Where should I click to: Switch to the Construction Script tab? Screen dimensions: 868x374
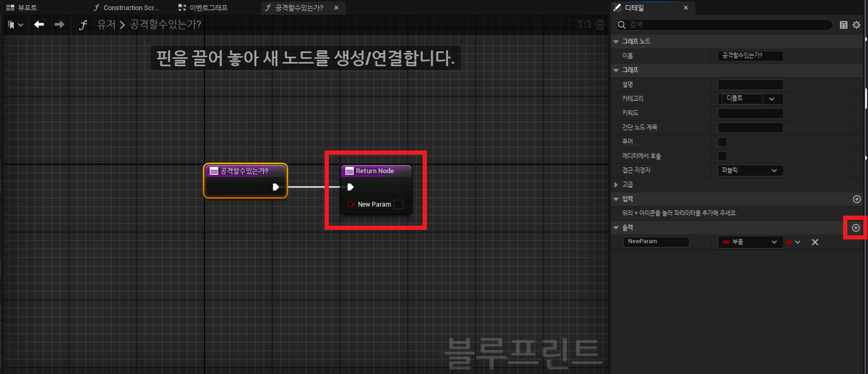(126, 8)
